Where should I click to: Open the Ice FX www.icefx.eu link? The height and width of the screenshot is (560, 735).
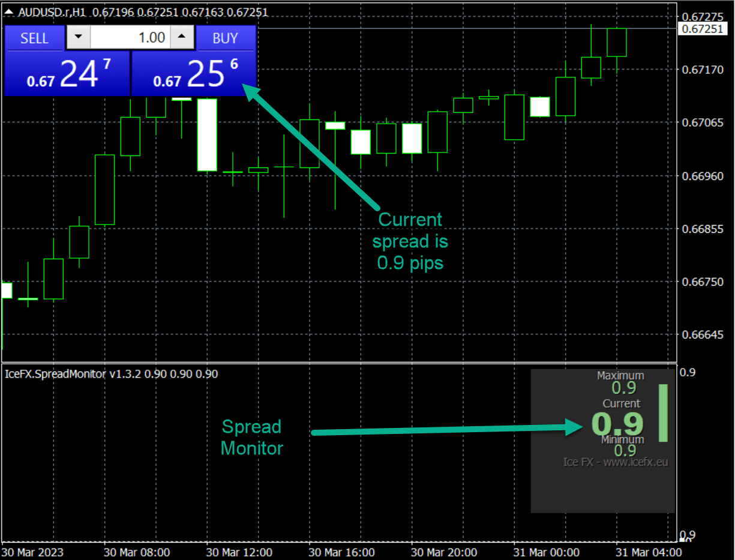click(x=615, y=462)
